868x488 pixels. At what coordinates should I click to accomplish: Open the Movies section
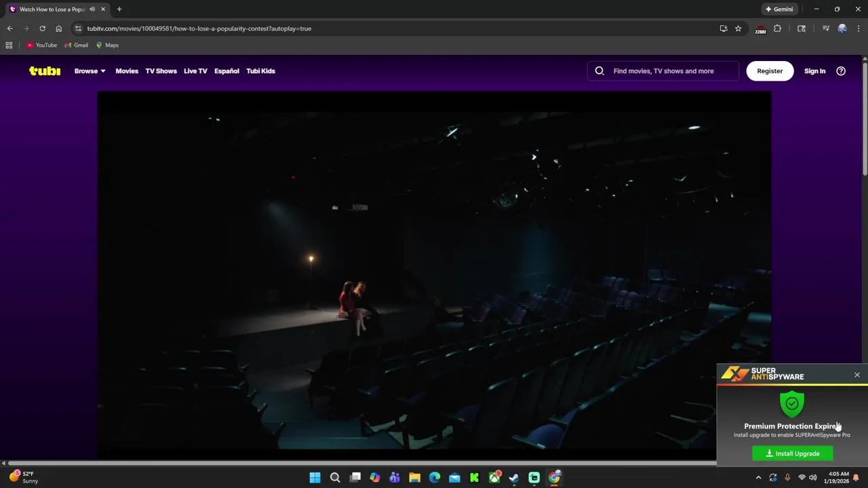pos(127,71)
